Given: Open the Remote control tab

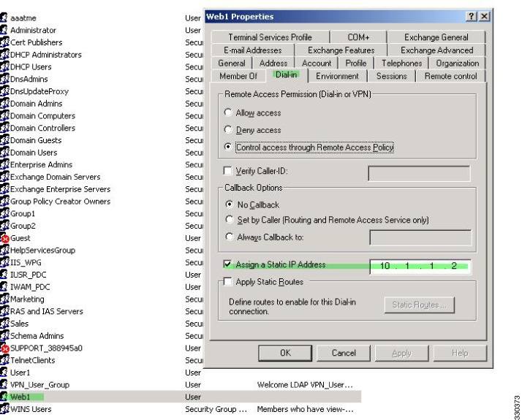Looking at the screenshot, I should (x=451, y=76).
